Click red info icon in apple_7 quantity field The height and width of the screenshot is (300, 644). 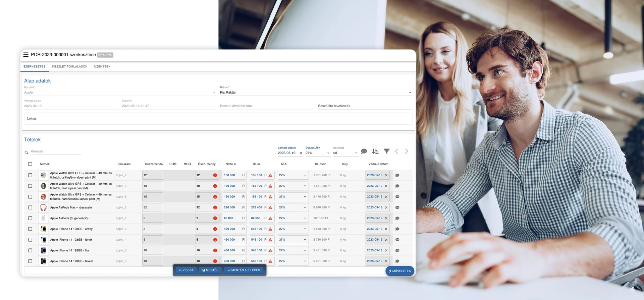pos(215,175)
